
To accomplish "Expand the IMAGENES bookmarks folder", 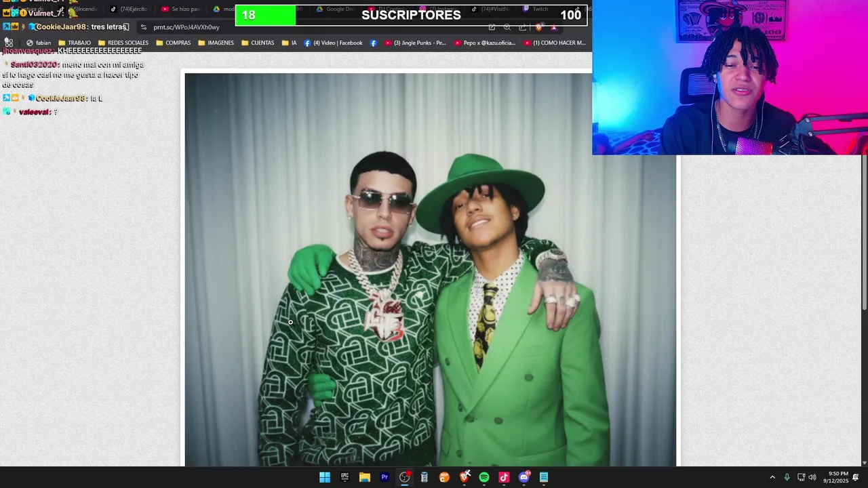I will 216,43.
